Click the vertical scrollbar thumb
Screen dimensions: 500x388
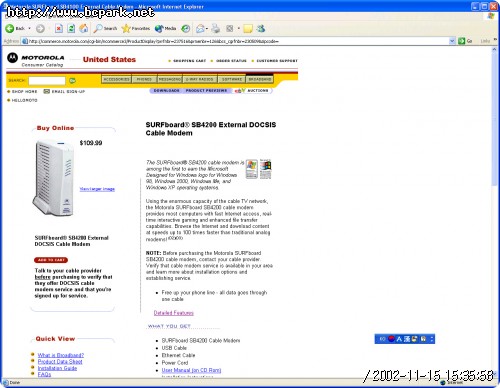pyautogui.click(x=494, y=118)
